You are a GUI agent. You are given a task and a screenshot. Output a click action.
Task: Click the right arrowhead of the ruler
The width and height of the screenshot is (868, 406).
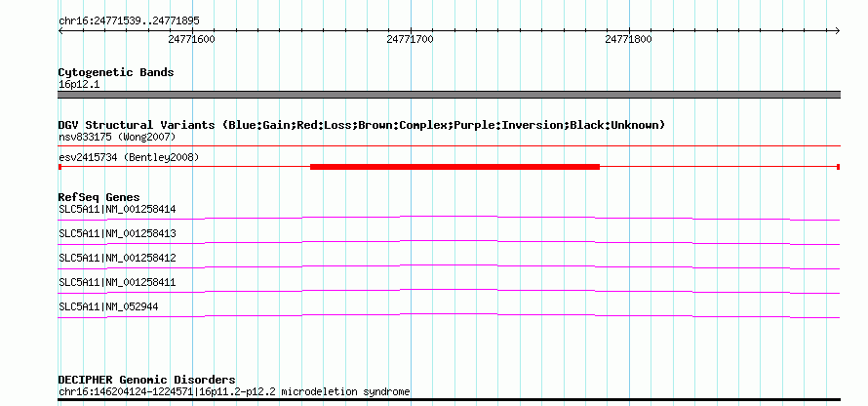click(838, 31)
